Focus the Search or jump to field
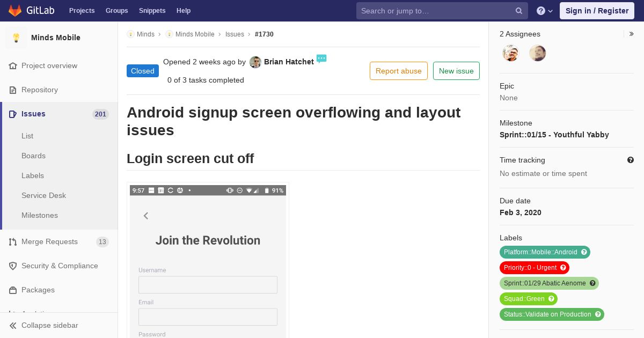 click(x=442, y=11)
